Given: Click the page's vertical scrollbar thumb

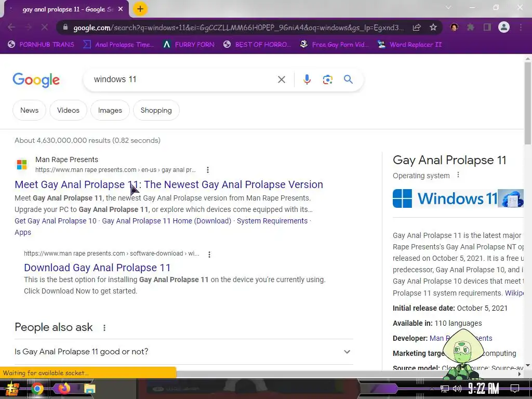Looking at the screenshot, I should 528,103.
